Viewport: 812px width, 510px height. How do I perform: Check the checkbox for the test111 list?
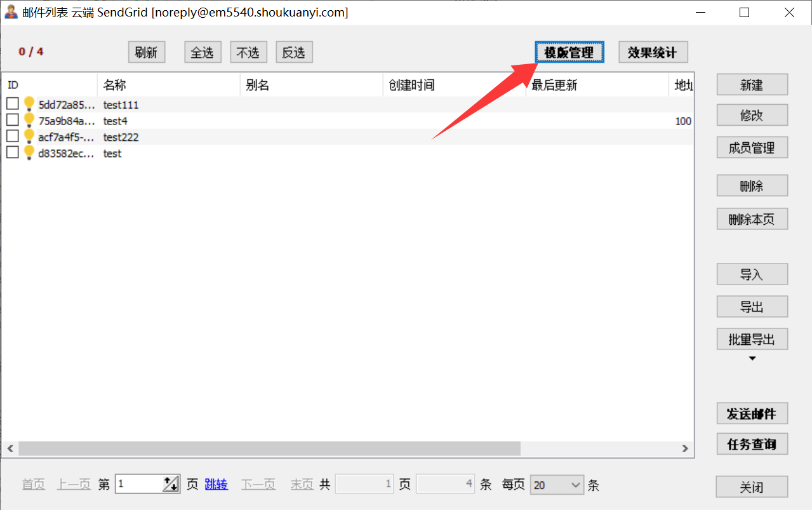click(x=13, y=104)
